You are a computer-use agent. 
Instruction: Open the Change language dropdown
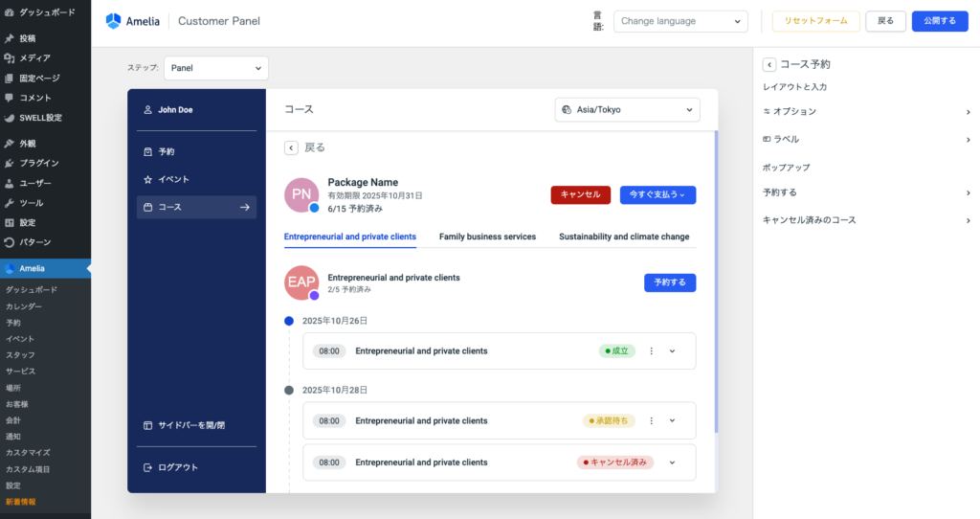point(679,21)
